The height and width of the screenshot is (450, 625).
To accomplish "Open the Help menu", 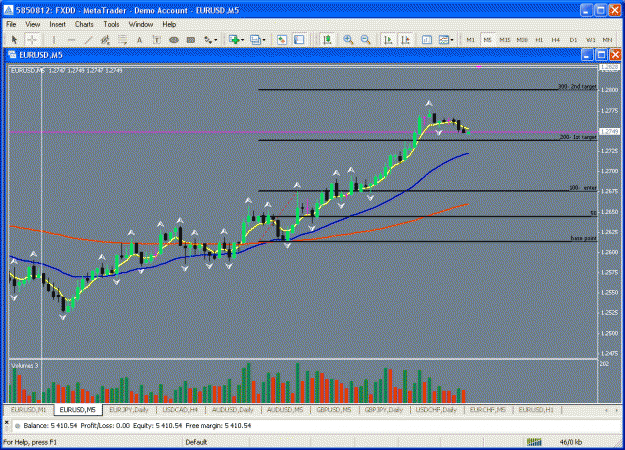I will [169, 24].
